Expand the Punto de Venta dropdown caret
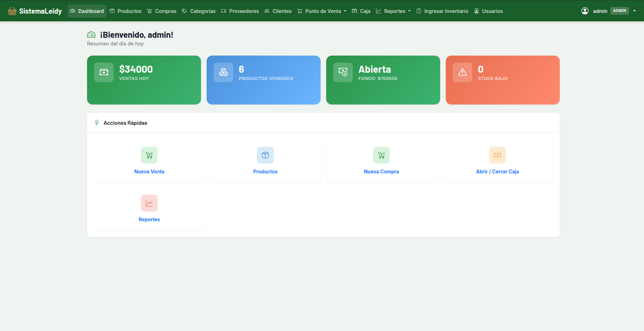The image size is (644, 331). (x=345, y=11)
